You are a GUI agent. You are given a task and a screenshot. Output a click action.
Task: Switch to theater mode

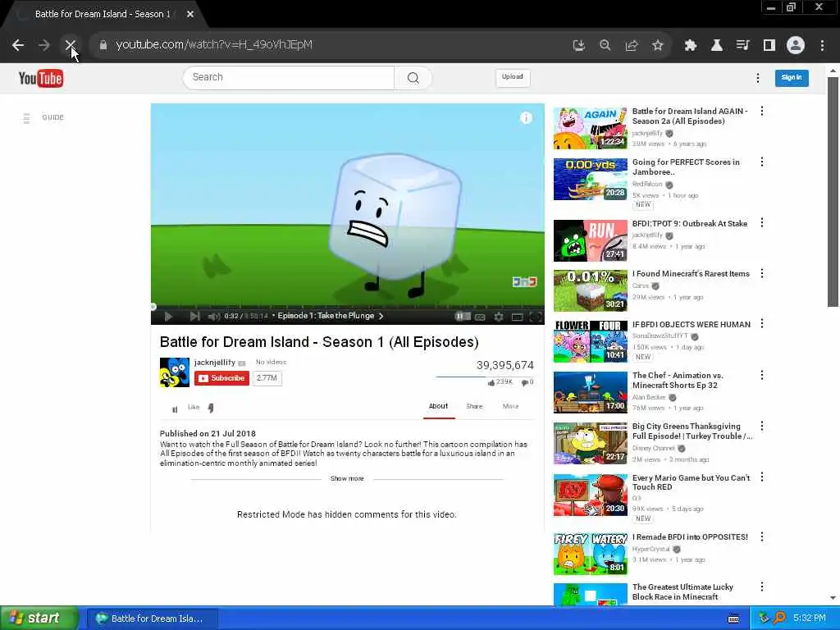(x=517, y=317)
